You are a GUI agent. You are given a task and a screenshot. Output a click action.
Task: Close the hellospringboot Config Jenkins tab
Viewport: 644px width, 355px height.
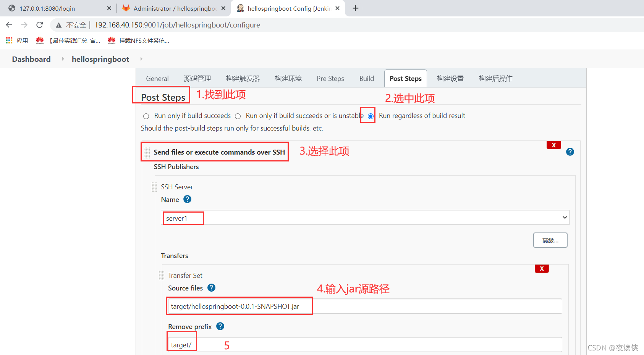pyautogui.click(x=338, y=8)
